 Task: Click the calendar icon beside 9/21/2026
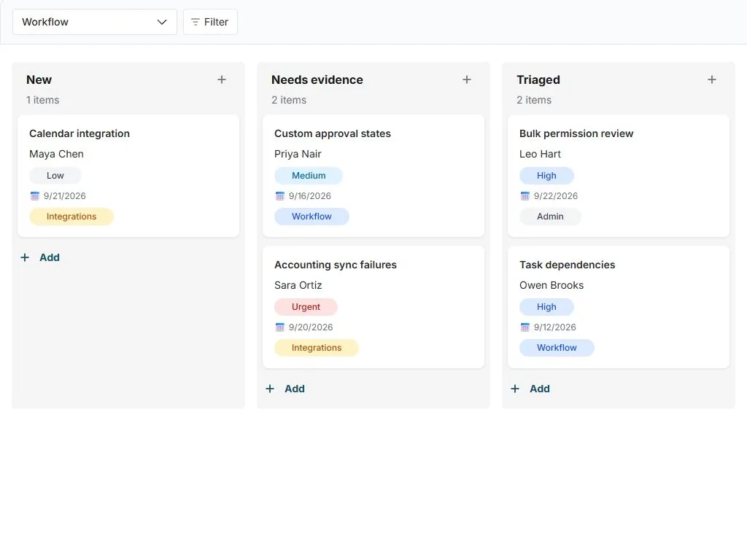pyautogui.click(x=35, y=196)
